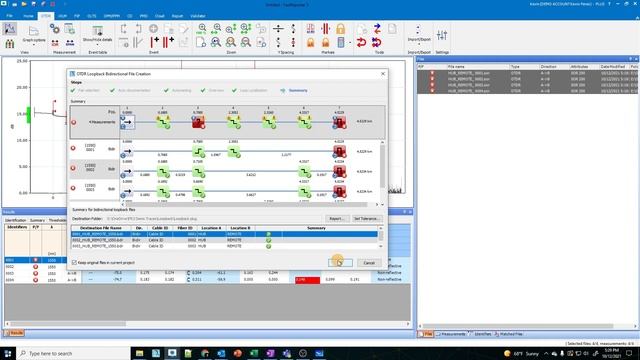The width and height of the screenshot is (640, 360).
Task: Click the gear measurement settings icon
Action: click(x=55, y=29)
